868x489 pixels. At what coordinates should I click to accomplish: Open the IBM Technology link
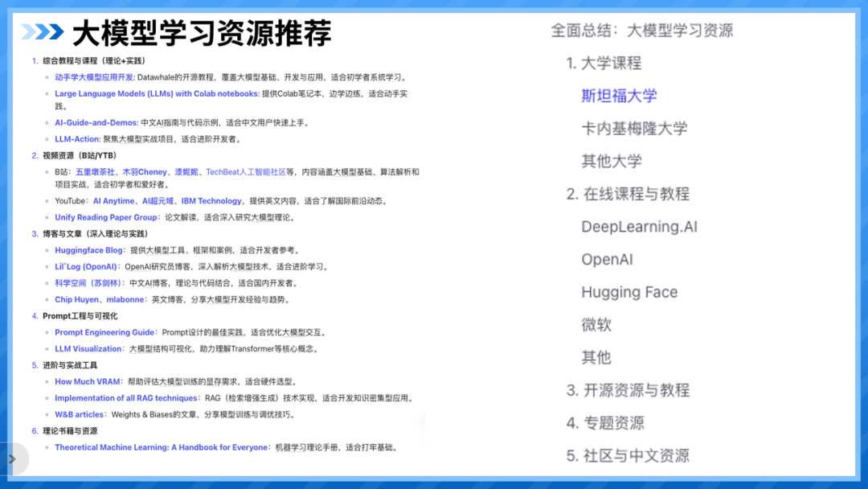(x=211, y=200)
